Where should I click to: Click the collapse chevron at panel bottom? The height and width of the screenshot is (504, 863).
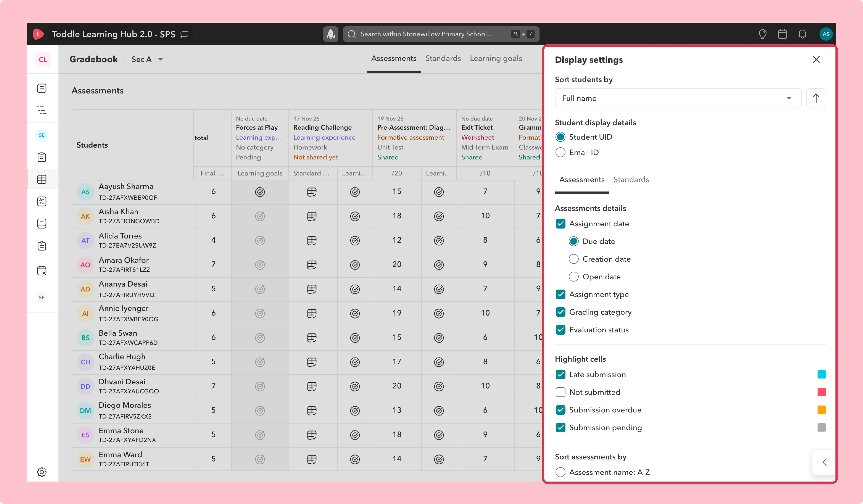pos(824,462)
